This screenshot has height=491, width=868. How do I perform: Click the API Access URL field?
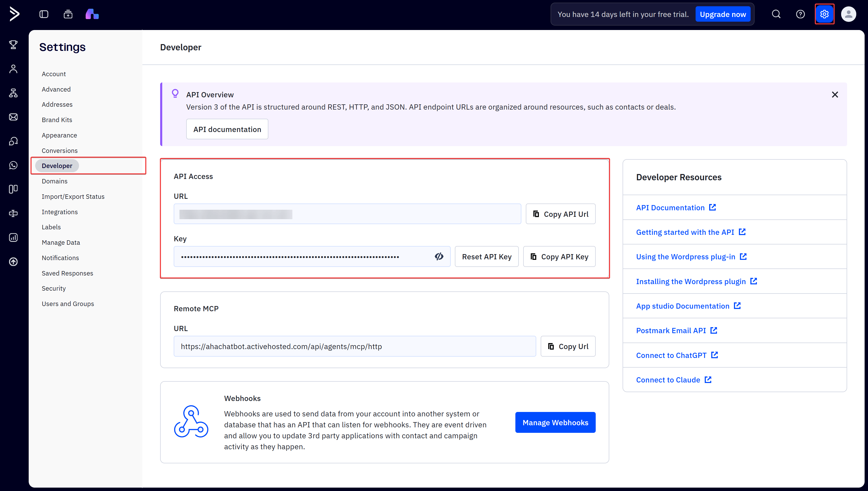pyautogui.click(x=347, y=214)
